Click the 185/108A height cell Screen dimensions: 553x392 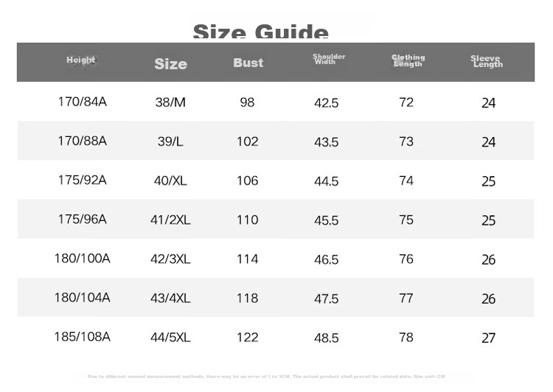point(82,336)
